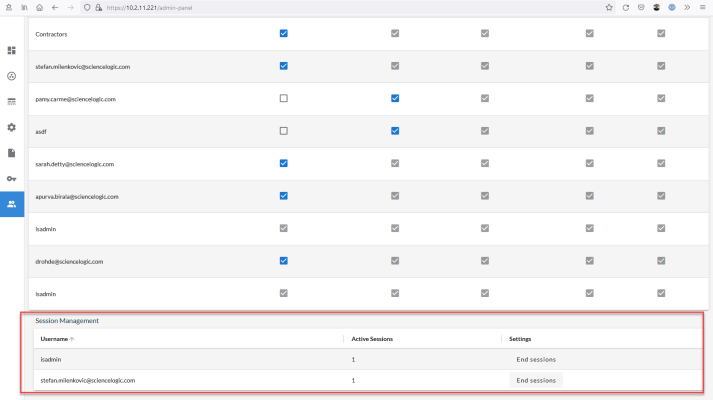Image resolution: width=713 pixels, height=400 pixels.
Task: Bookmark this page with star icon
Action: click(609, 7)
